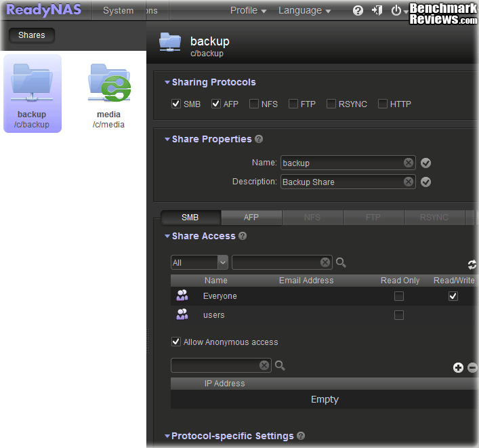Screen dimensions: 479x448
Task: Select the users row
Action: [324, 315]
